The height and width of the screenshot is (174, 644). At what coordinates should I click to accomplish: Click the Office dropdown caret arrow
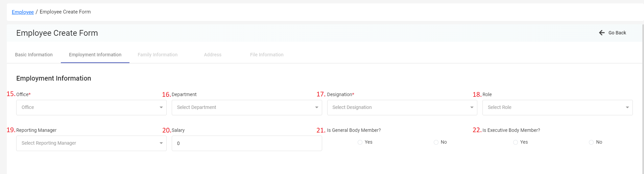pos(161,108)
